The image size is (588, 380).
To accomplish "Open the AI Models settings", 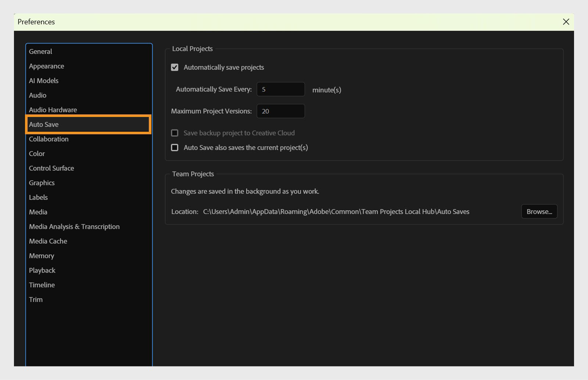I will [x=43, y=81].
